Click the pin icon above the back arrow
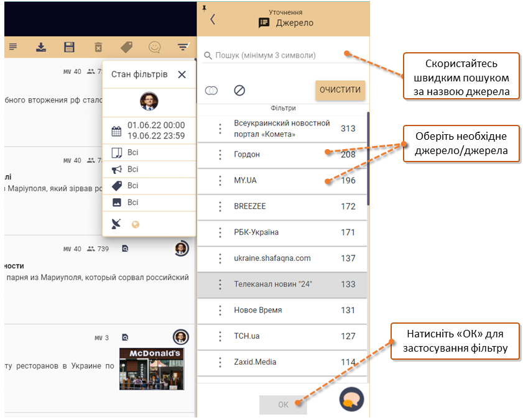 (x=204, y=8)
